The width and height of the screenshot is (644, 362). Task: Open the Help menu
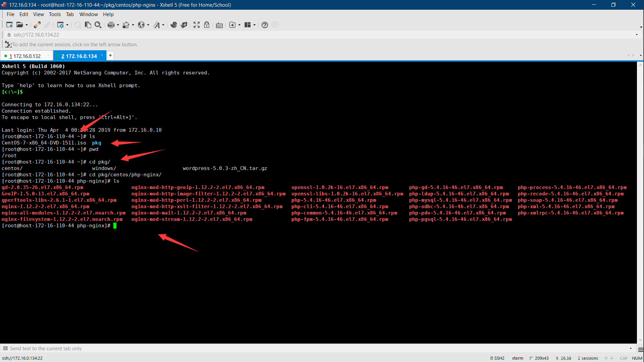[108, 14]
